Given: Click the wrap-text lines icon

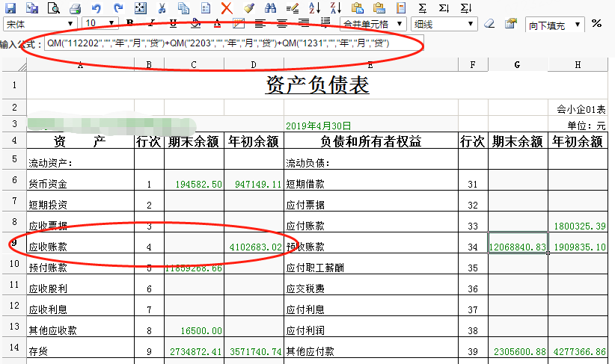Looking at the screenshot, I should point(325,23).
